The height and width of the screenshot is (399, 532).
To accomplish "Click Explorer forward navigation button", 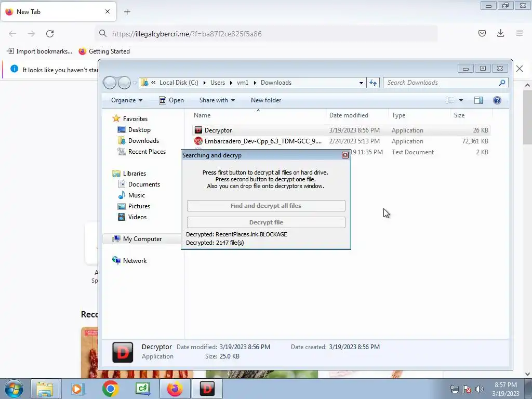I will point(124,83).
